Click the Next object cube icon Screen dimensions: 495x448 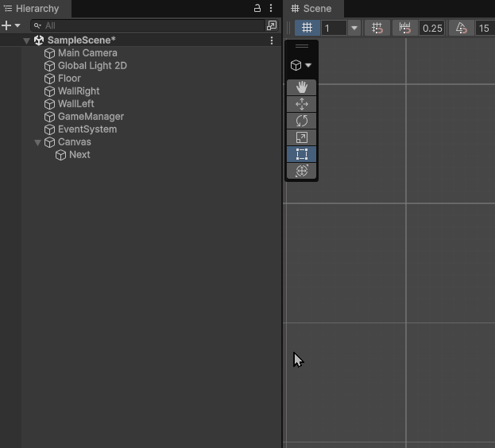[x=60, y=155]
